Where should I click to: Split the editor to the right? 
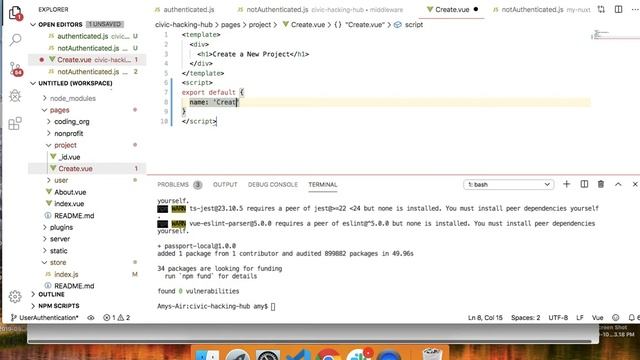(618, 9)
